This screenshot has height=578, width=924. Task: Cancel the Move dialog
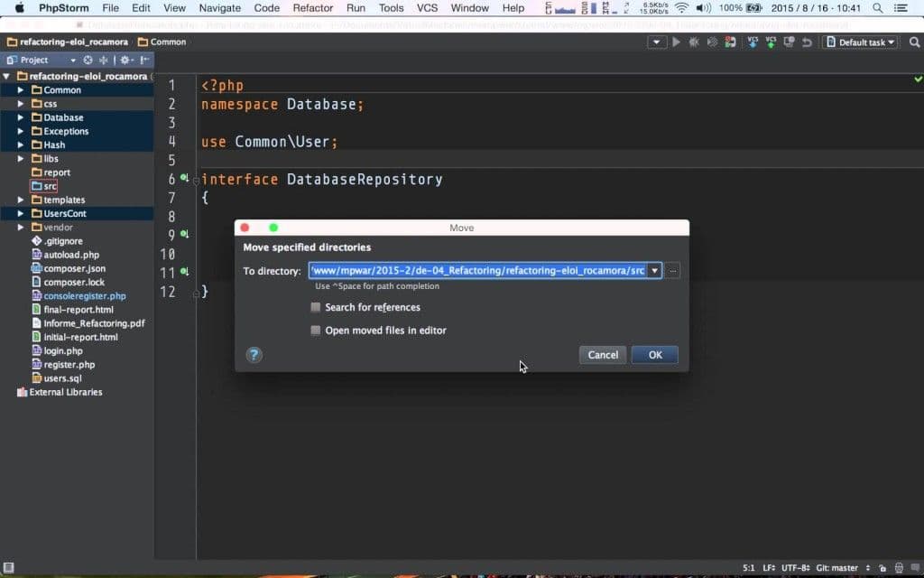click(x=602, y=354)
